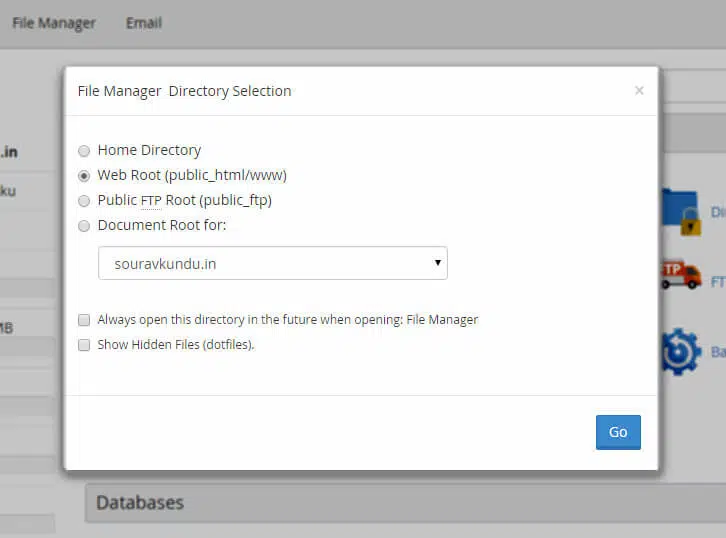Collapse the Databases section header

tap(400, 503)
